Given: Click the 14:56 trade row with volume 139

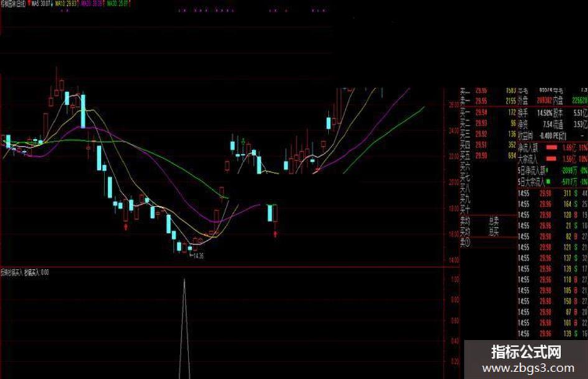Looking at the screenshot, I should [553, 334].
